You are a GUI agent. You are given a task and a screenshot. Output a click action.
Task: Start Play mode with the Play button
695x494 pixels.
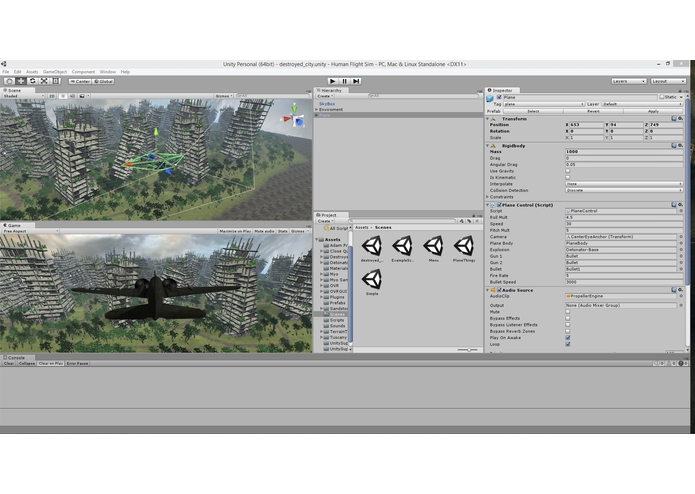332,81
